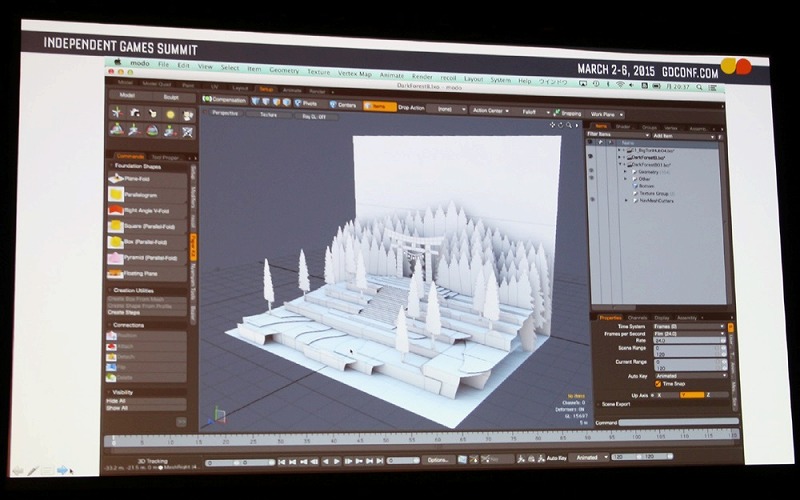Open the Geometry menu
Viewport: 800px width, 500px height.
[284, 70]
